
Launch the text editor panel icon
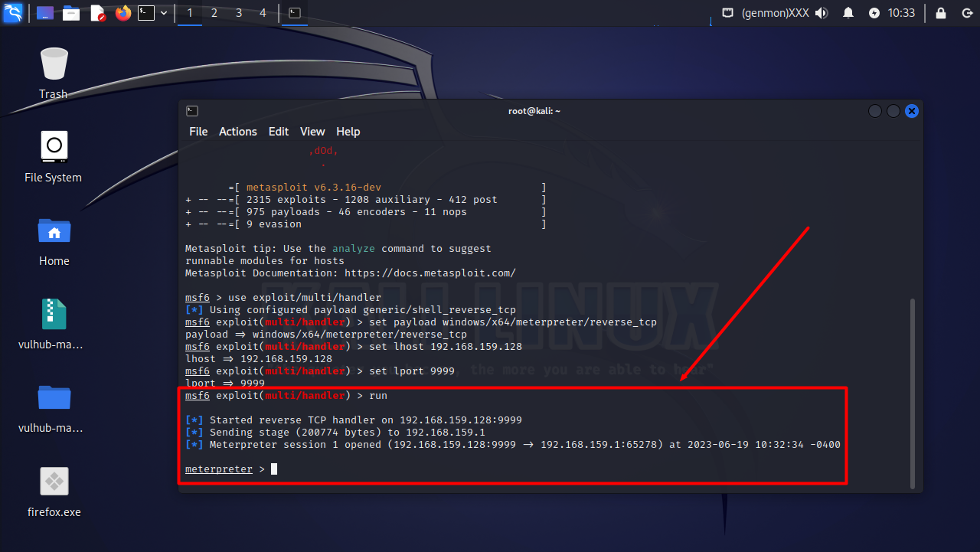pos(97,13)
